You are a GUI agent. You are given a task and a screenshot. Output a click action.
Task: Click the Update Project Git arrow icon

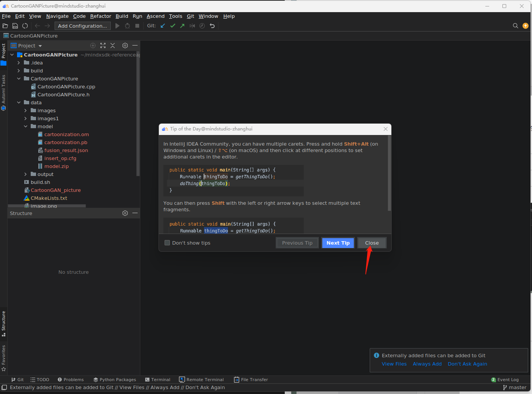pos(163,26)
